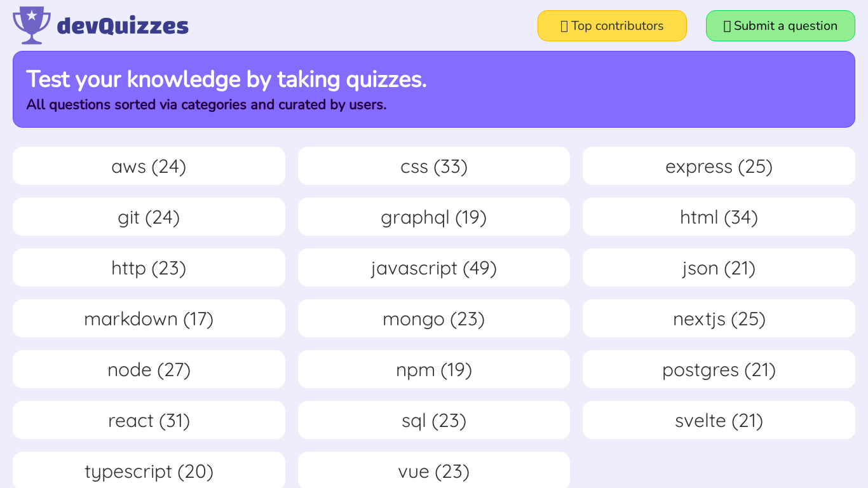Select the node (27) category
This screenshot has height=488, width=868.
(149, 370)
